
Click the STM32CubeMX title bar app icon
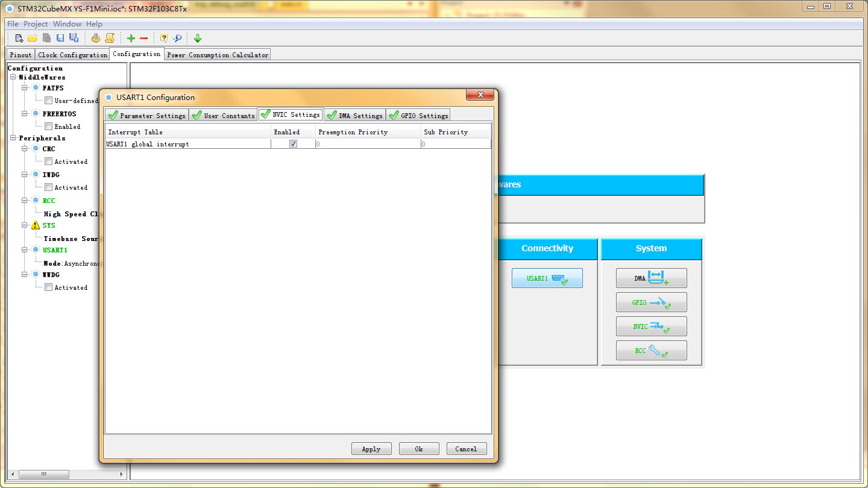click(x=9, y=9)
